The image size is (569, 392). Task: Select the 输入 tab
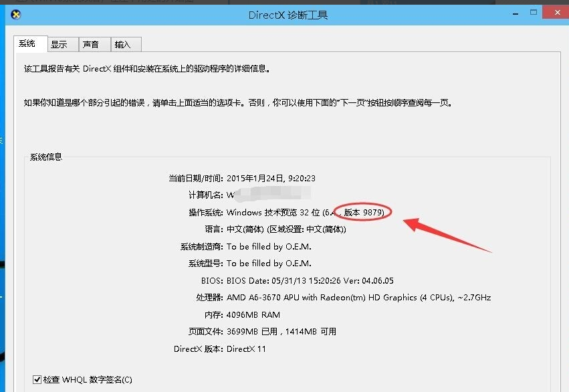[x=125, y=43]
